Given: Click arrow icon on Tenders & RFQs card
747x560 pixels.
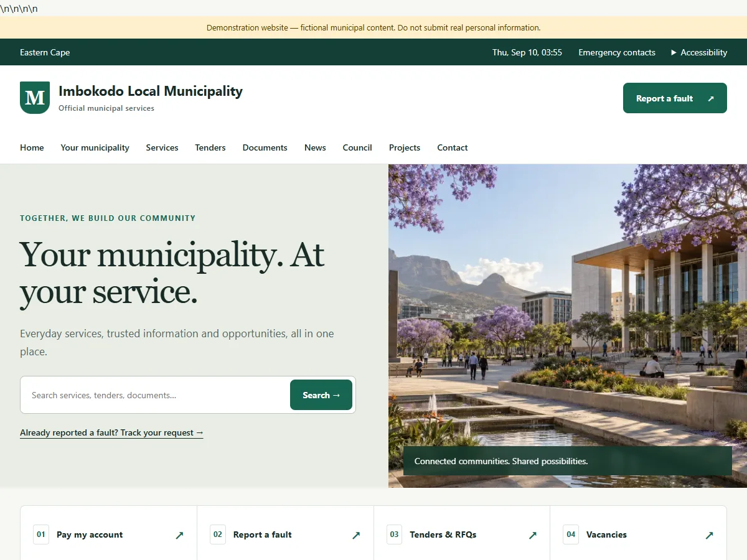Looking at the screenshot, I should click(x=533, y=535).
